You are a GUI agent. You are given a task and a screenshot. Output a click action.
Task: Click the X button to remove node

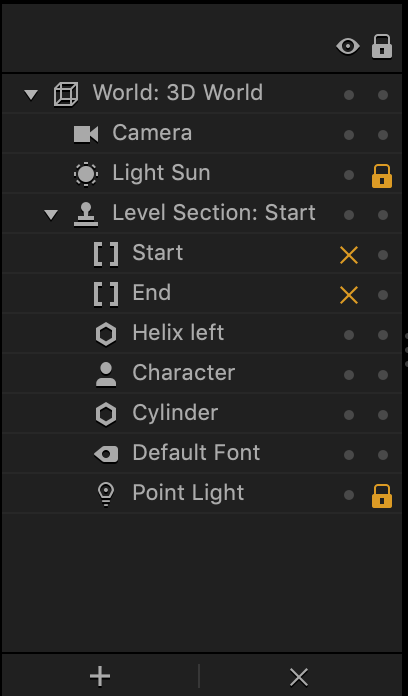(x=299, y=677)
